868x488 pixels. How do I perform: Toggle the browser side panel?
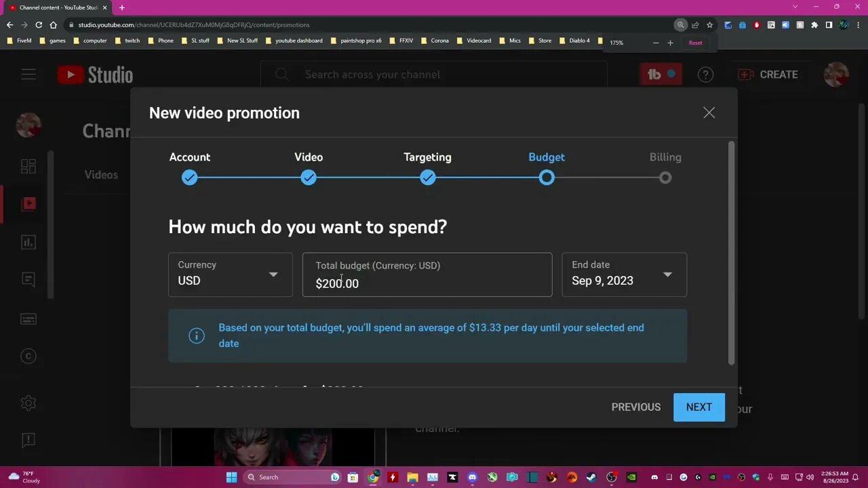coord(829,25)
